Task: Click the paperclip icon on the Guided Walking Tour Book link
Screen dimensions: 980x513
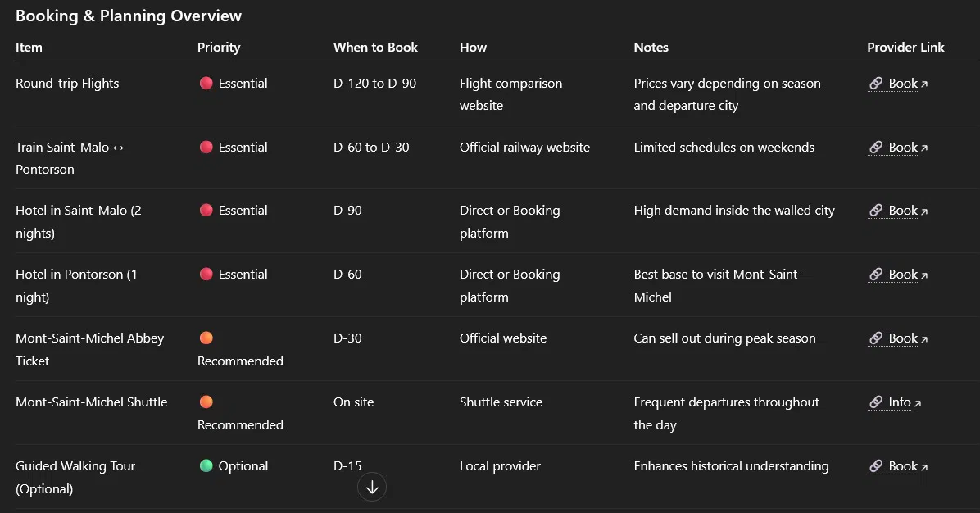Action: click(x=876, y=465)
